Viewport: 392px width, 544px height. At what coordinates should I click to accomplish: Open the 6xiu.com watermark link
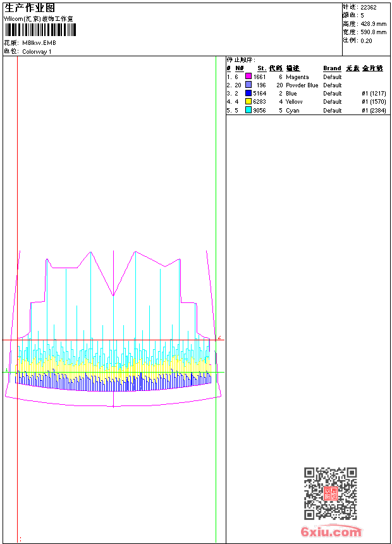(x=331, y=532)
